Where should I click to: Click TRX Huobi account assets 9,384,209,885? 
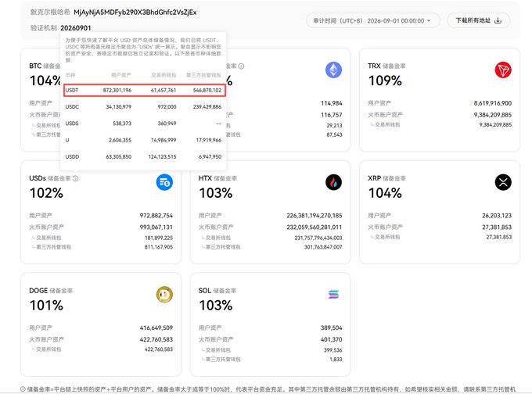(x=493, y=115)
